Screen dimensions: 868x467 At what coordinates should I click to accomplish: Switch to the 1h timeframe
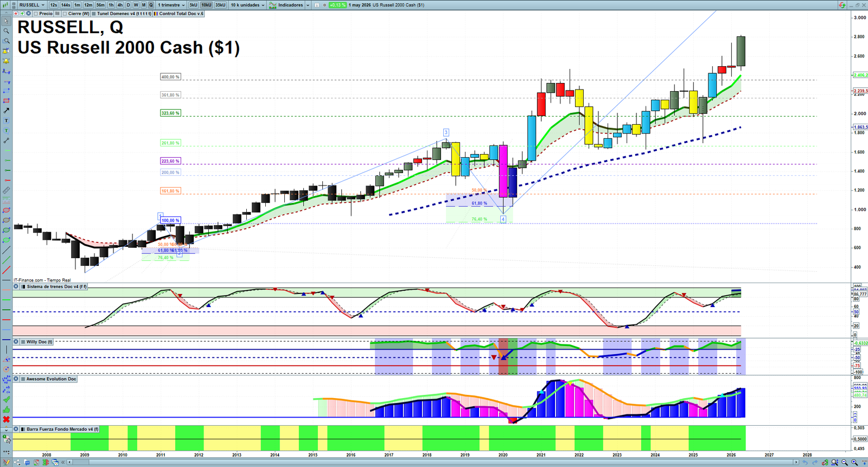[x=111, y=5]
